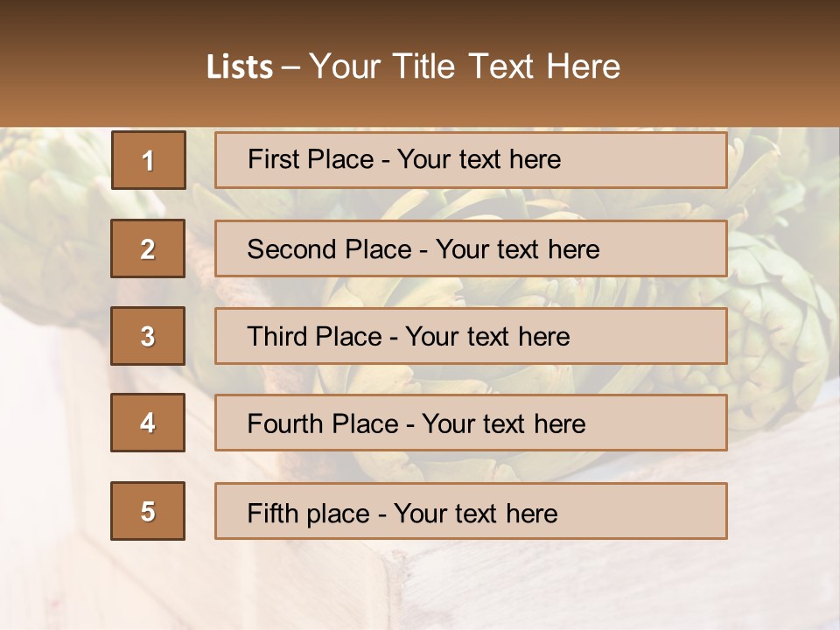This screenshot has height=630, width=840.
Task: Click the word First in row one
Action: [x=268, y=159]
